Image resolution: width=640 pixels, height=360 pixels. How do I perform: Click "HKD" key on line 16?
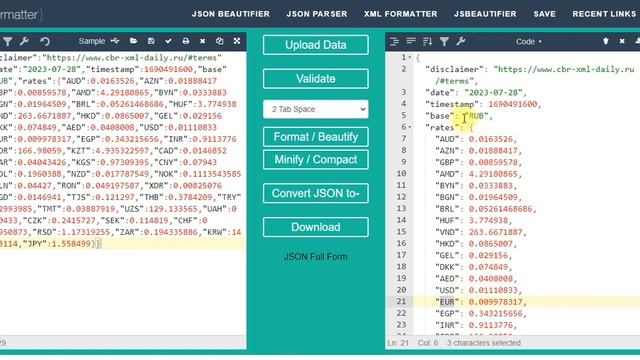(x=447, y=244)
